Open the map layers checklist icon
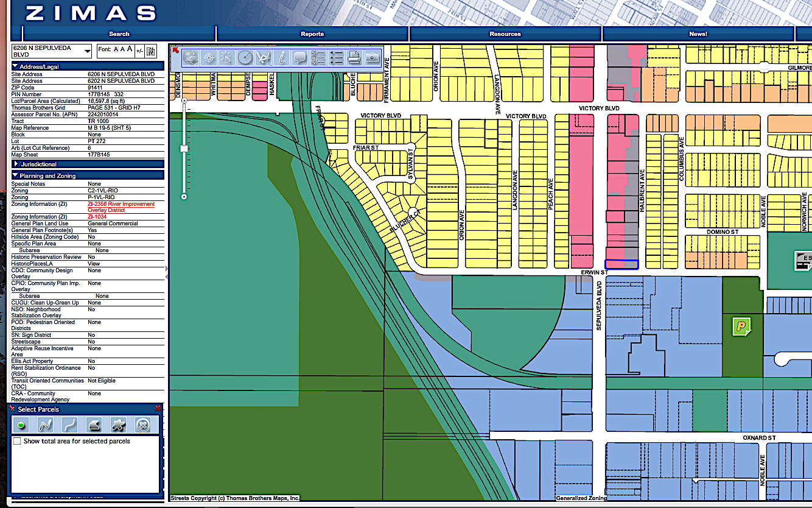 click(x=318, y=58)
